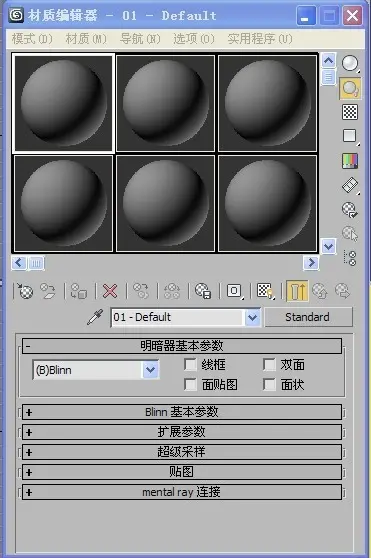
Task: Select the bottom right sample slot
Action: [267, 204]
